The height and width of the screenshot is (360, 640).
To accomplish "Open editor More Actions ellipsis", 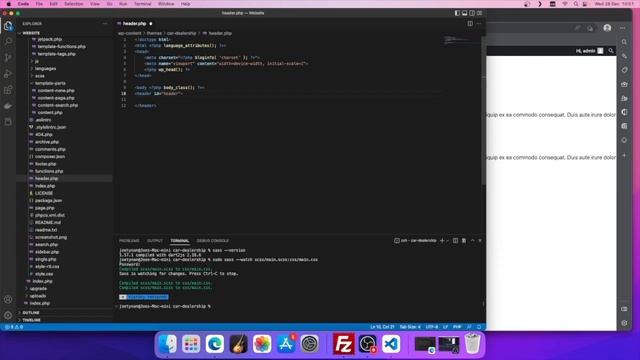I will point(479,24).
